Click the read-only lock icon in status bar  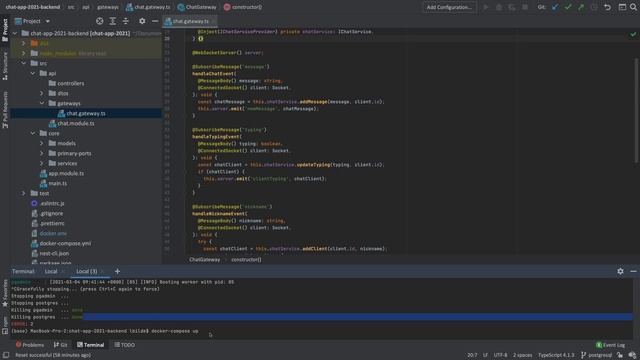[620, 355]
